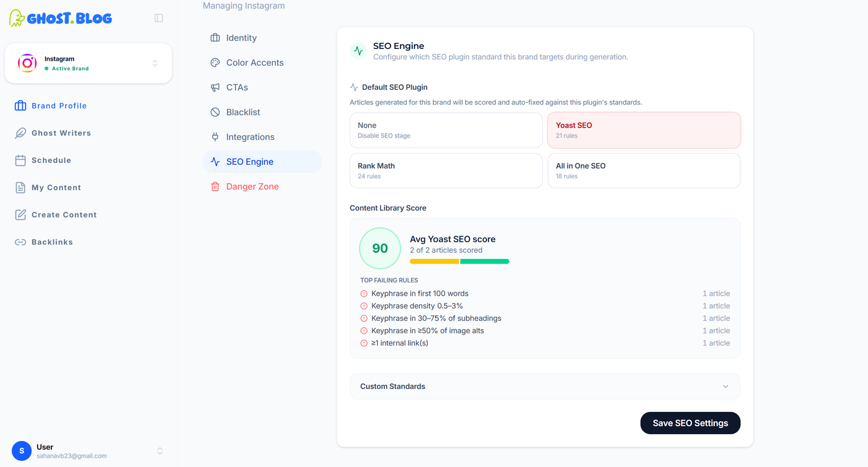This screenshot has height=467, width=868.
Task: Select the Yoast SEO plugin option
Action: [x=644, y=130]
